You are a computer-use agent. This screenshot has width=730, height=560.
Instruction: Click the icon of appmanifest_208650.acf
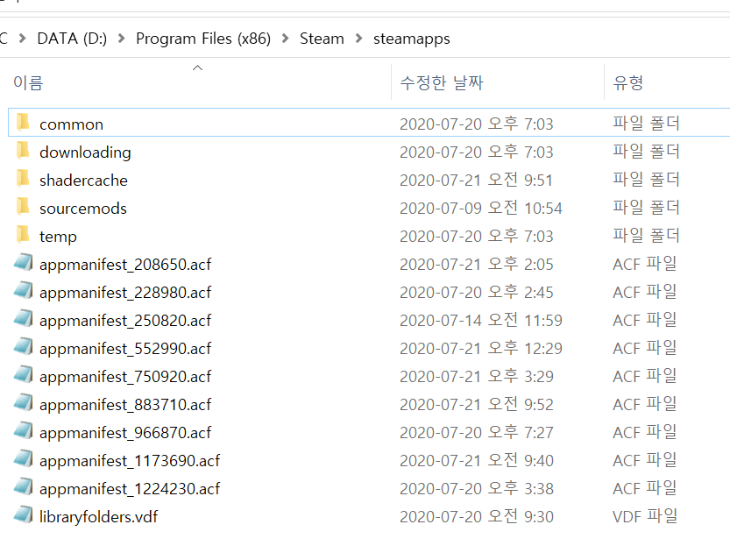(24, 263)
